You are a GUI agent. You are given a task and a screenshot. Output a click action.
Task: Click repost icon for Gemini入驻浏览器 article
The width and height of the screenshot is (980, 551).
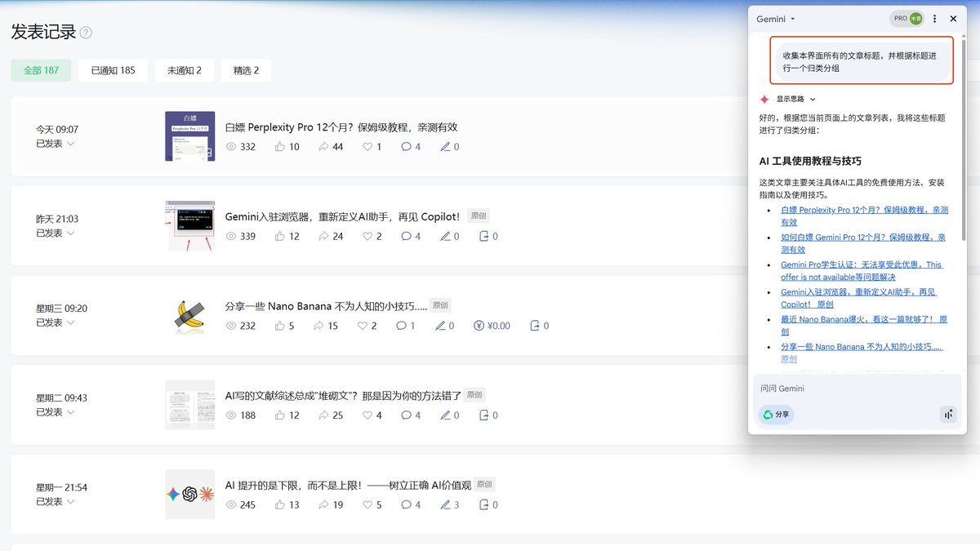[483, 237]
